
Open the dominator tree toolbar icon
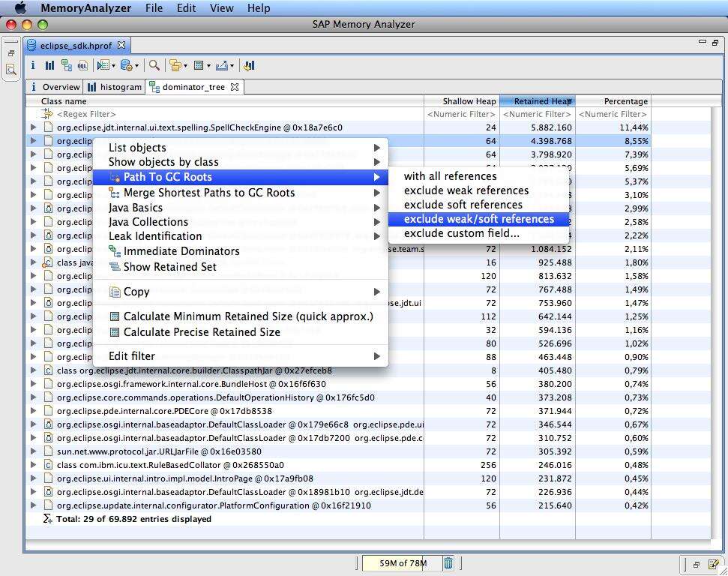pyautogui.click(x=67, y=66)
